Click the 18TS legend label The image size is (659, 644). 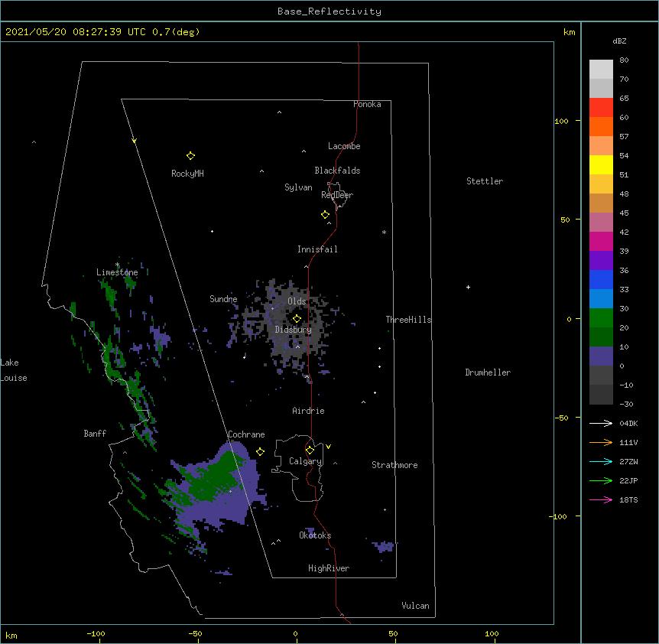(628, 499)
